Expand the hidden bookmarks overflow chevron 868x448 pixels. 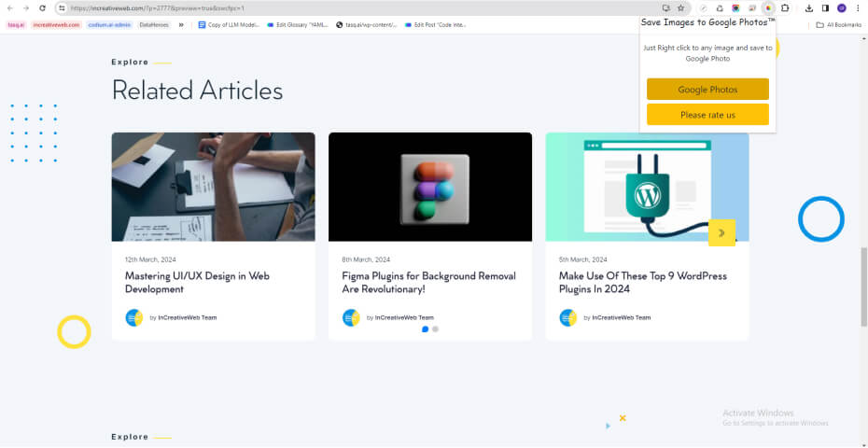pos(181,25)
